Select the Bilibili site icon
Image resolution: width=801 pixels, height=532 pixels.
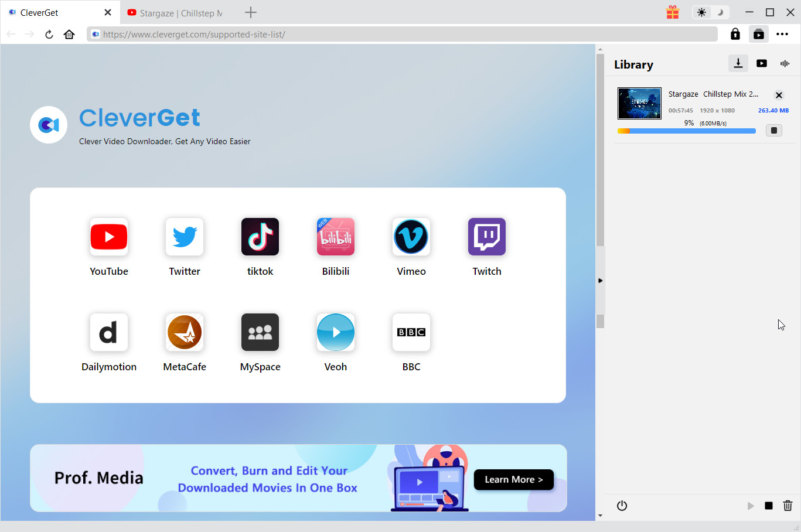click(x=336, y=237)
